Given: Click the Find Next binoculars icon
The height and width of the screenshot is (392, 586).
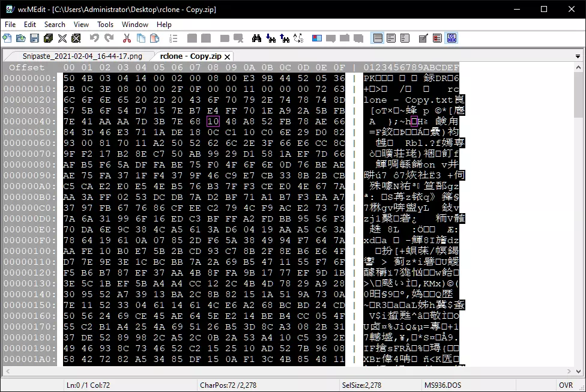Looking at the screenshot, I should tap(271, 38).
